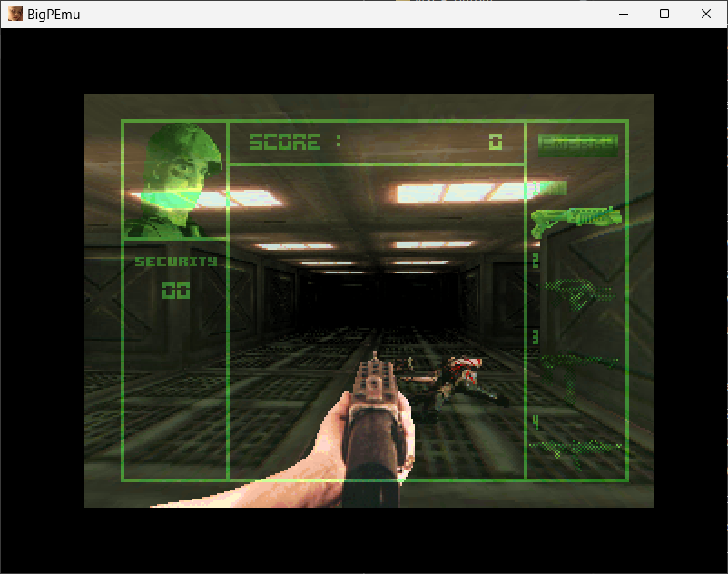Click the score value 0

tap(496, 142)
